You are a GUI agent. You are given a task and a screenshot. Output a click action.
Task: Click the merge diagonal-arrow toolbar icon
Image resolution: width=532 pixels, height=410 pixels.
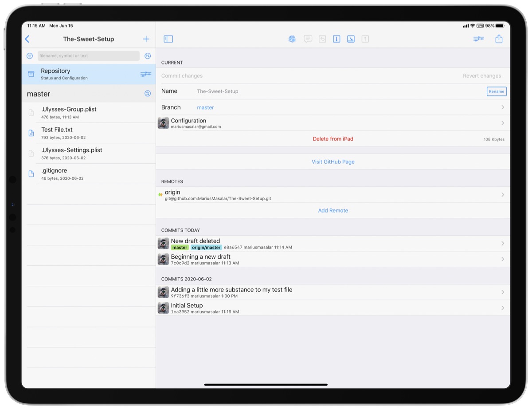click(x=351, y=39)
